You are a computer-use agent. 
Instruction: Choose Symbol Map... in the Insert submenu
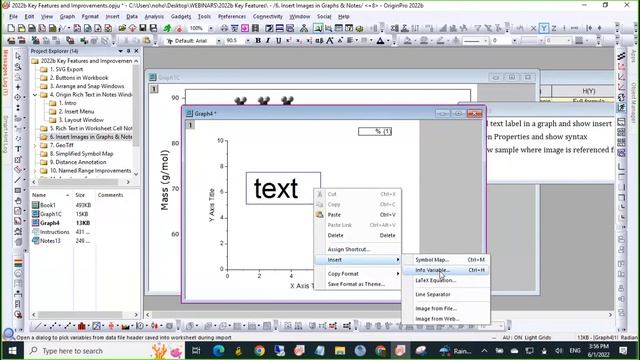click(x=446, y=260)
